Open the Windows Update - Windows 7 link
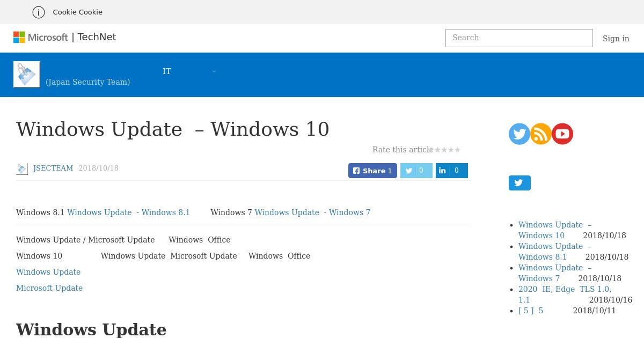Screen dimensions: 644x338 pos(312,212)
